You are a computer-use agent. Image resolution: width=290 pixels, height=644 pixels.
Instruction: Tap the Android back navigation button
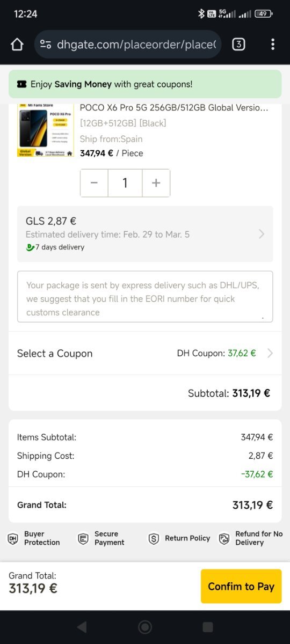82,627
